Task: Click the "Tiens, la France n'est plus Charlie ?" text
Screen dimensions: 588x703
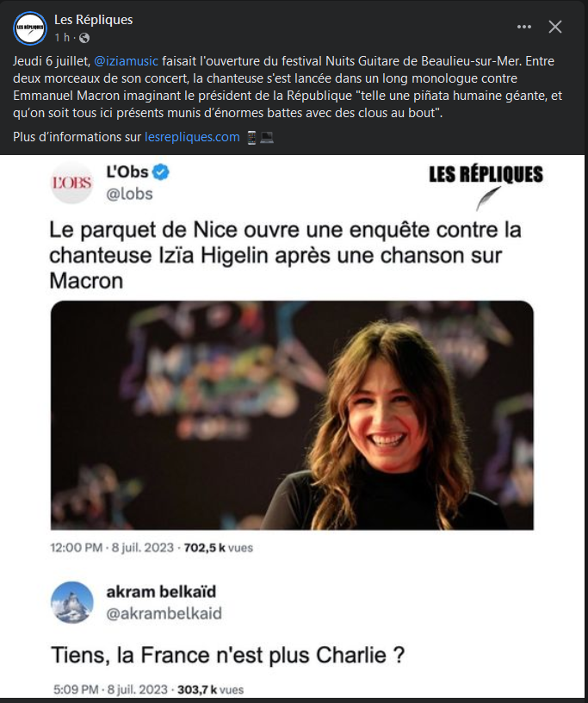Action: tap(227, 656)
